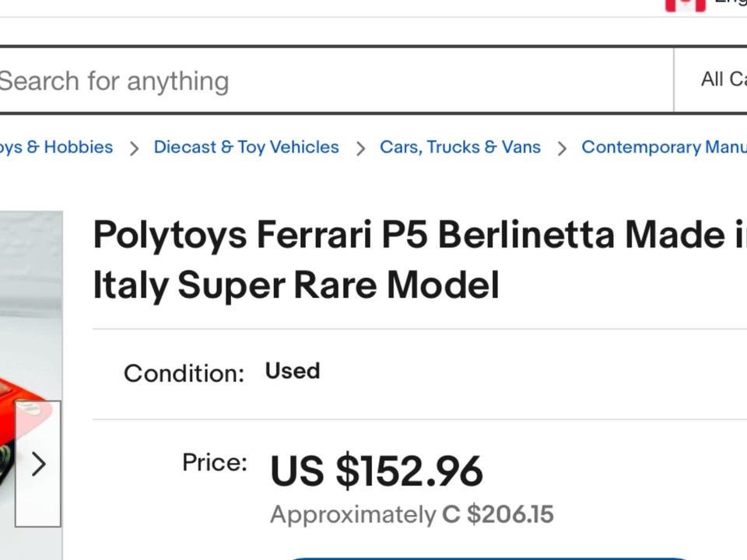Click the Used condition value
The image size is (747, 560).
(x=293, y=371)
